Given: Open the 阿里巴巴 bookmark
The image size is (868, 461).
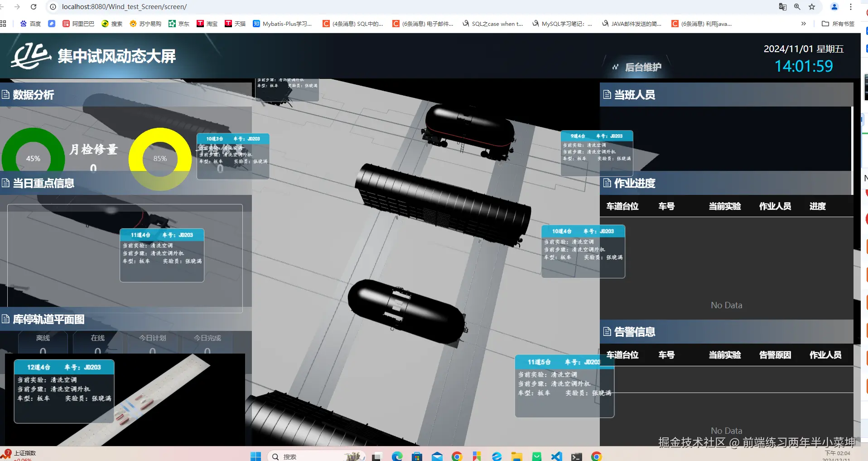Looking at the screenshot, I should point(78,24).
